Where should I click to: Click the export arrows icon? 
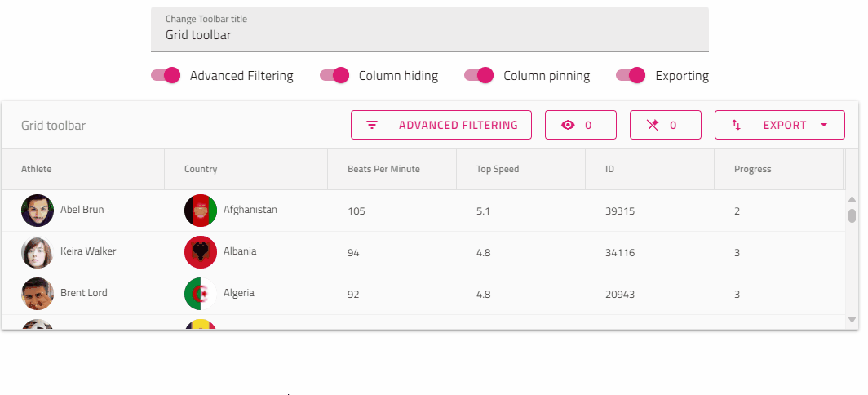(x=736, y=125)
